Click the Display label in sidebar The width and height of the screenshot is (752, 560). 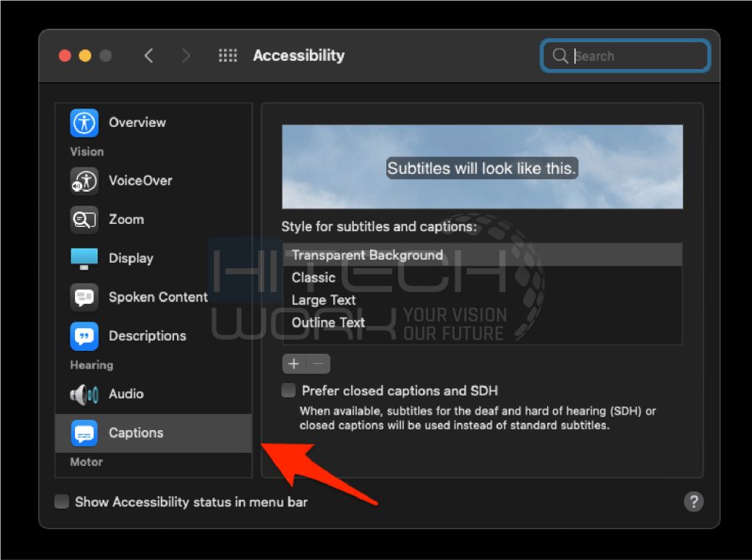click(x=131, y=258)
